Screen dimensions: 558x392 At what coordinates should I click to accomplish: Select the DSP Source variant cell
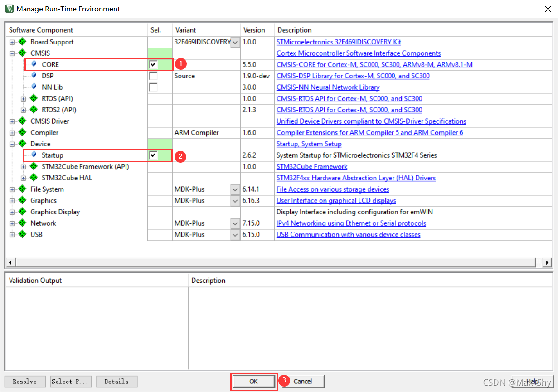206,76
